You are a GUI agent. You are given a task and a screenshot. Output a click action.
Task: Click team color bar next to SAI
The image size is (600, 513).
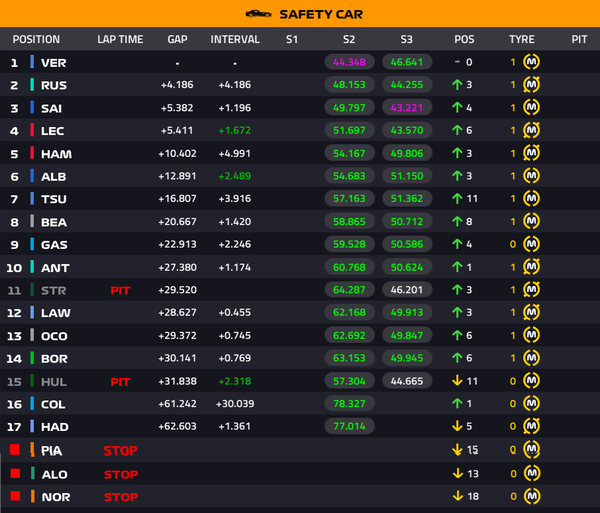pos(32,107)
